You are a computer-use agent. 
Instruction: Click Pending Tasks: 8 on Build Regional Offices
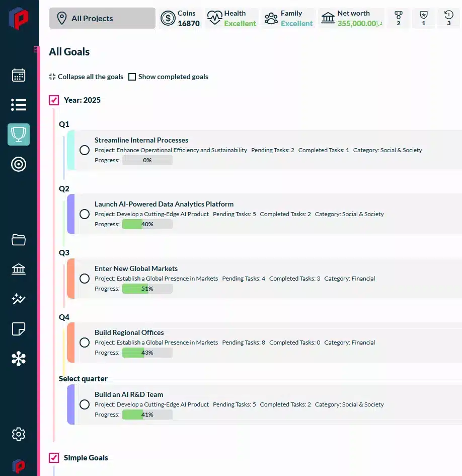coord(244,343)
